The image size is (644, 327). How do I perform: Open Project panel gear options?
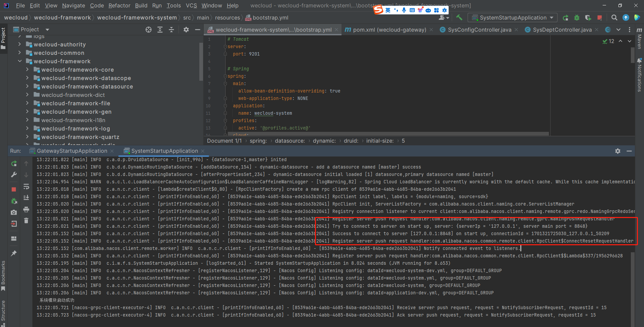pyautogui.click(x=186, y=30)
